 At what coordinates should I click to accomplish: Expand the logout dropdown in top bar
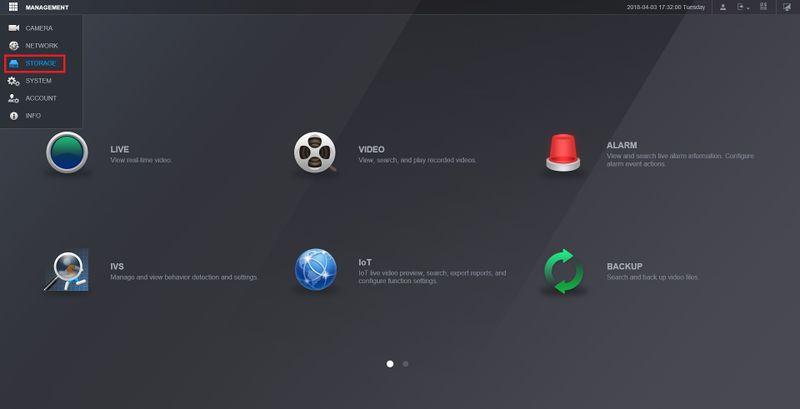(x=743, y=7)
